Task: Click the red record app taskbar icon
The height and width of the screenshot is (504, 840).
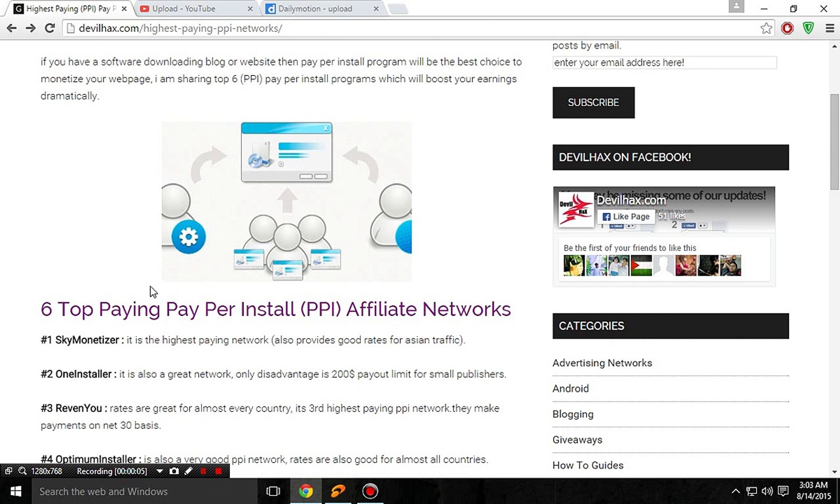Action: [x=370, y=491]
